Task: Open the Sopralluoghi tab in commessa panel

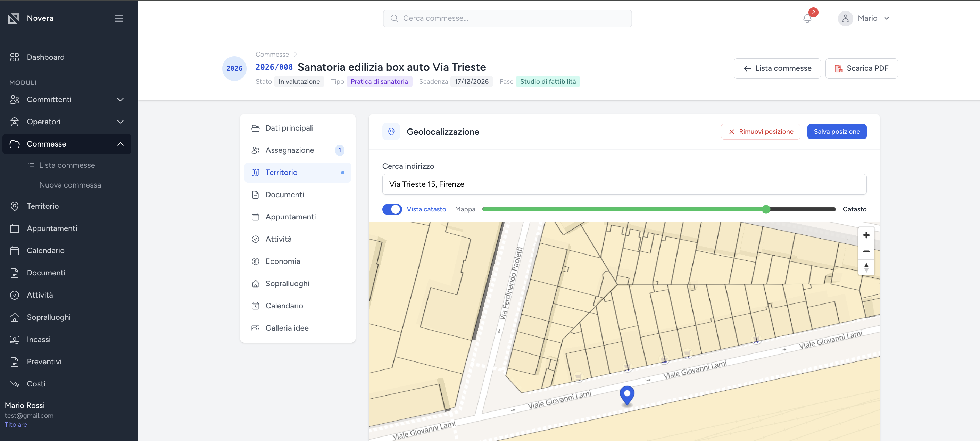Action: (x=298, y=284)
